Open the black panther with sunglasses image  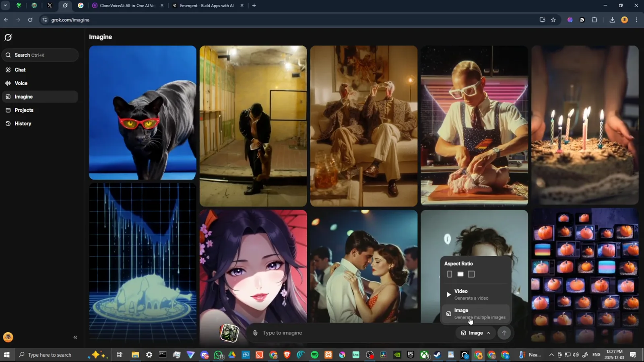(x=142, y=113)
